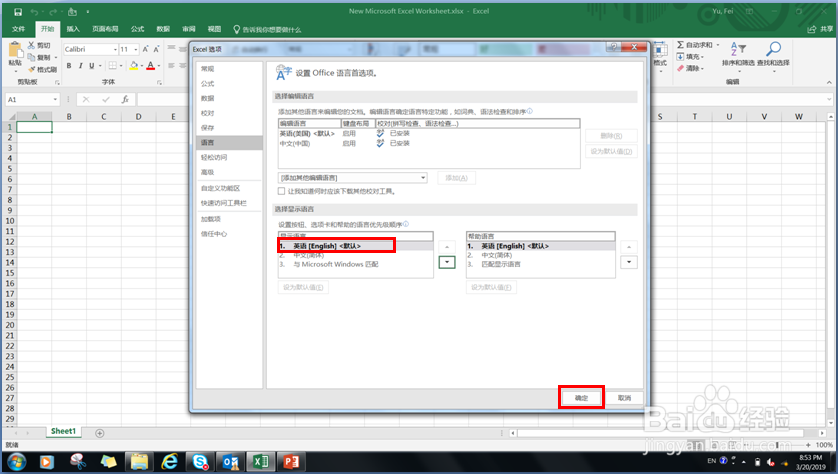The width and height of the screenshot is (838, 474).
Task: Click the 确定 OK button
Action: pyautogui.click(x=581, y=398)
